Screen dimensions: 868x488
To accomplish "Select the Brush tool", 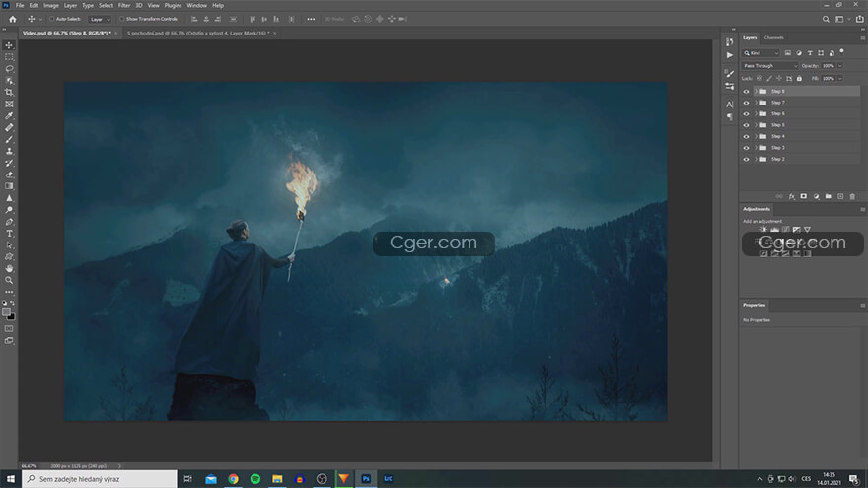I will pyautogui.click(x=9, y=139).
